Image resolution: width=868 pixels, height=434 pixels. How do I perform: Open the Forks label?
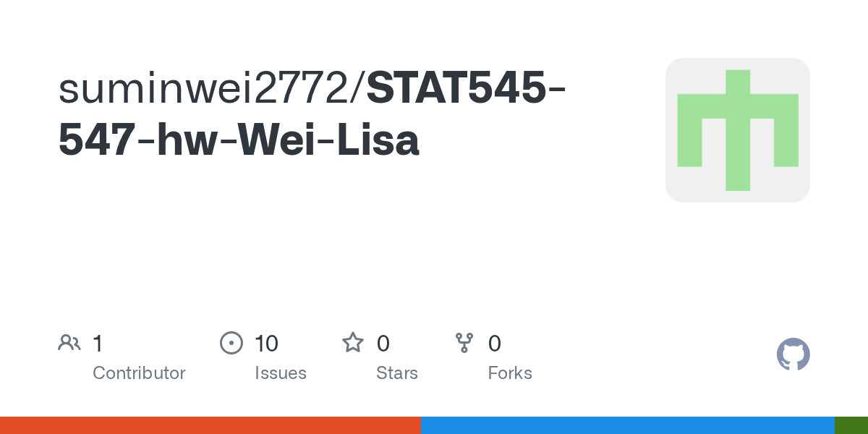click(x=510, y=373)
